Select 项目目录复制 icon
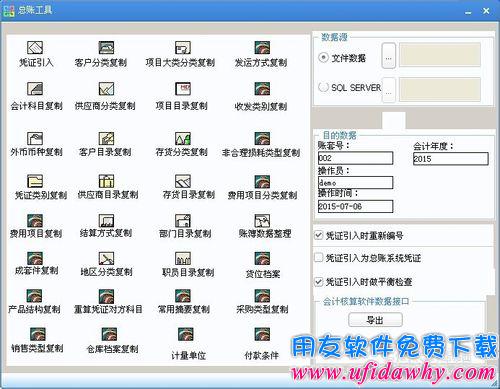The image size is (500, 389). pos(183,88)
